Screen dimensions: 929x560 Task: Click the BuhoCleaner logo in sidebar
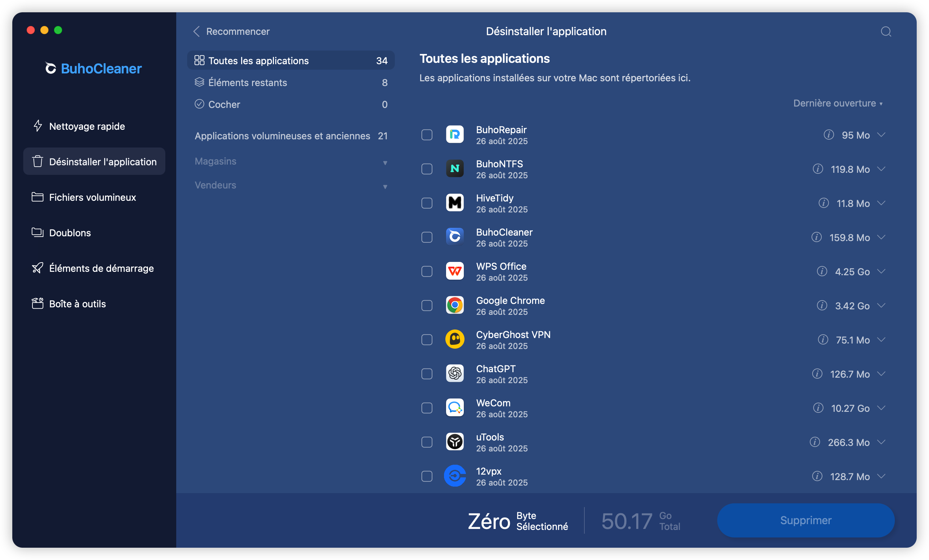click(x=93, y=68)
